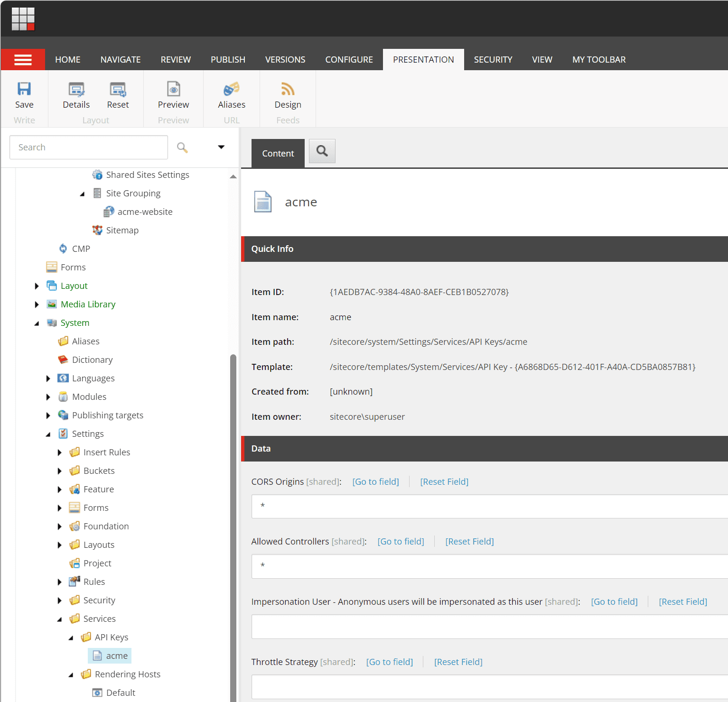
Task: Expand the Publishing targets node
Action: coord(48,416)
